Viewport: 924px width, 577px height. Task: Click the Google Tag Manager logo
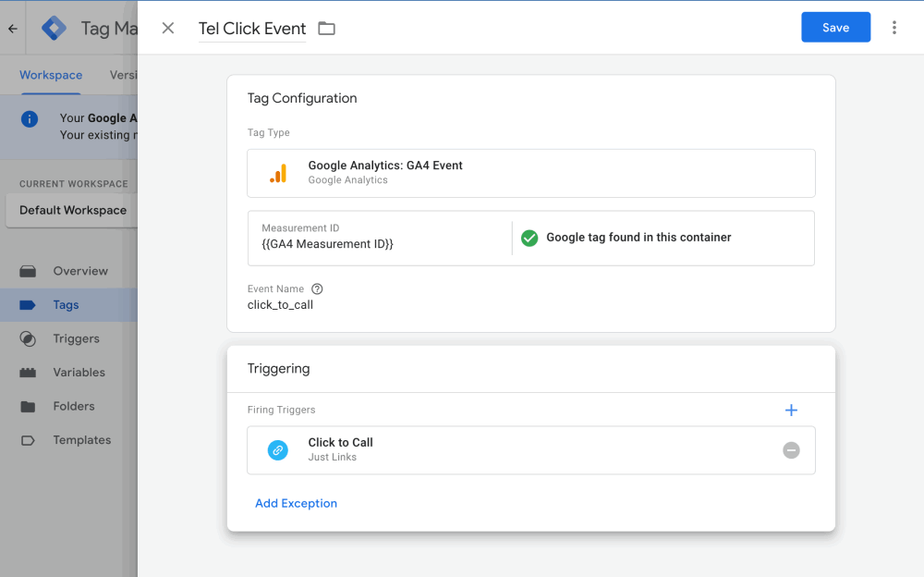tap(55, 29)
